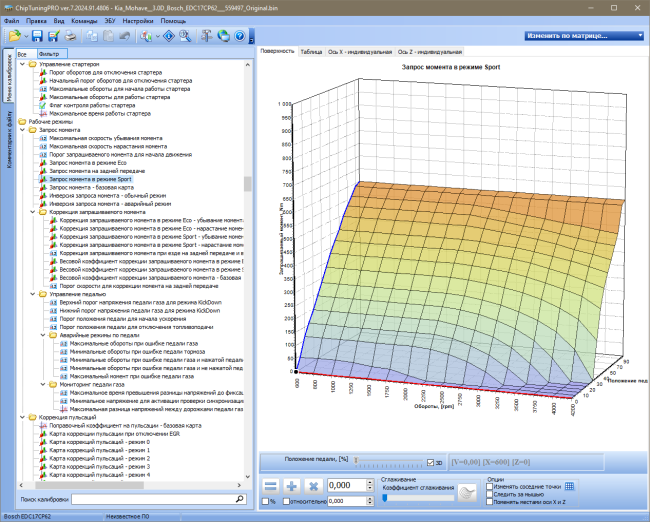Open the ЭБУ menu
The width and height of the screenshot is (650, 522).
[x=110, y=21]
